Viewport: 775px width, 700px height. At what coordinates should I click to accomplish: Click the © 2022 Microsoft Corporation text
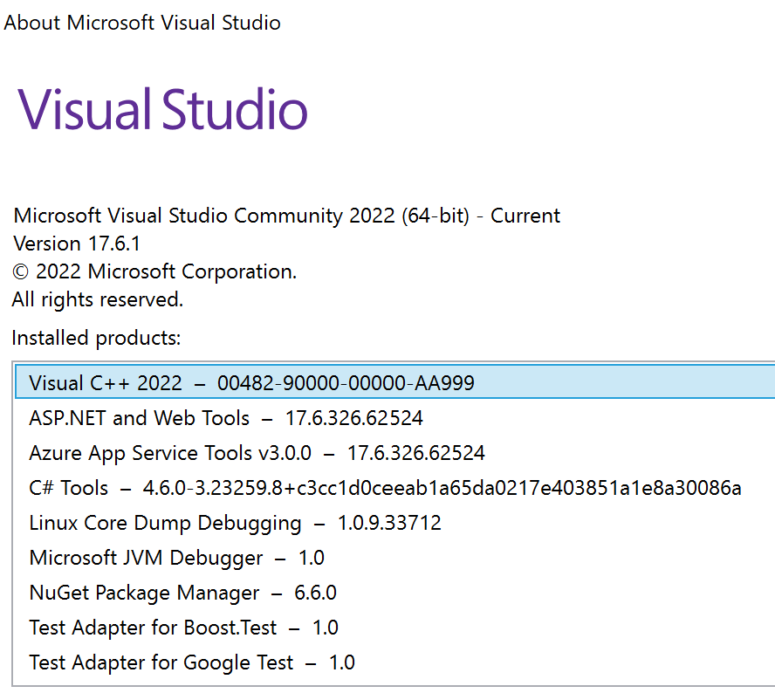tap(154, 272)
